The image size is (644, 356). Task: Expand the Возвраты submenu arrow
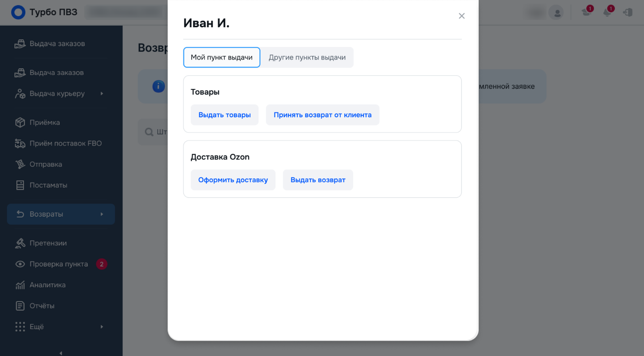pos(102,214)
